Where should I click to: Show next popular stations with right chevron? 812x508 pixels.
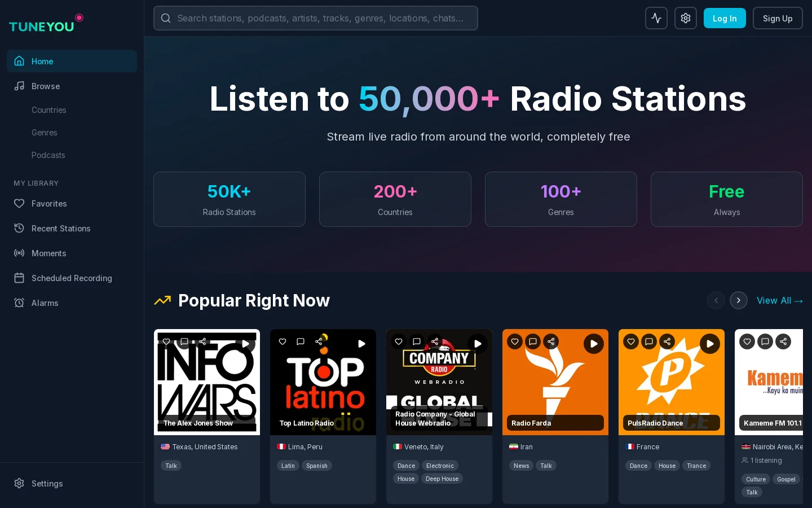click(739, 300)
